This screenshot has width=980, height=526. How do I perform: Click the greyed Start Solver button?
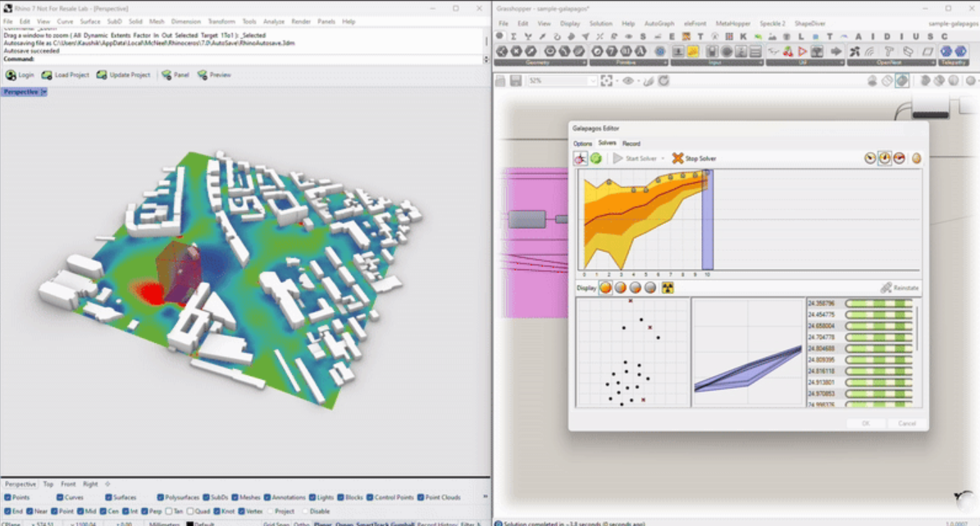[635, 158]
